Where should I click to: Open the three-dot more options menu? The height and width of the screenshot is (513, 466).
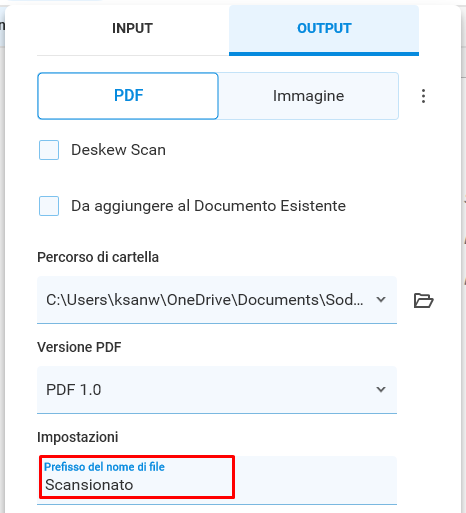click(x=423, y=96)
